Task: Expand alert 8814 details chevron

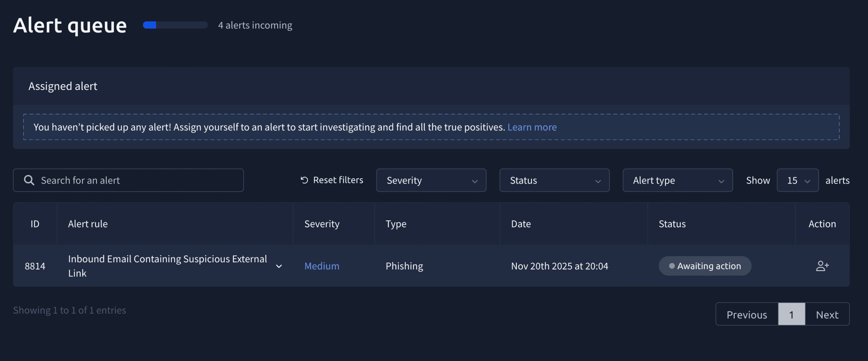Action: [279, 266]
